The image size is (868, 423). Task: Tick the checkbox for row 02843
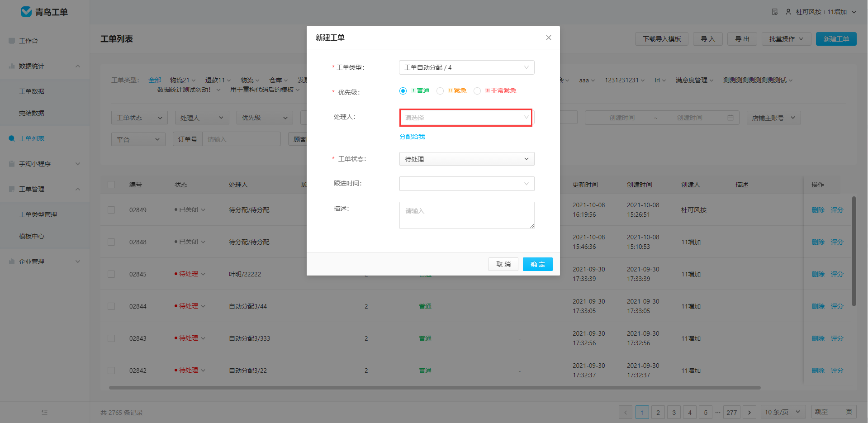click(111, 338)
